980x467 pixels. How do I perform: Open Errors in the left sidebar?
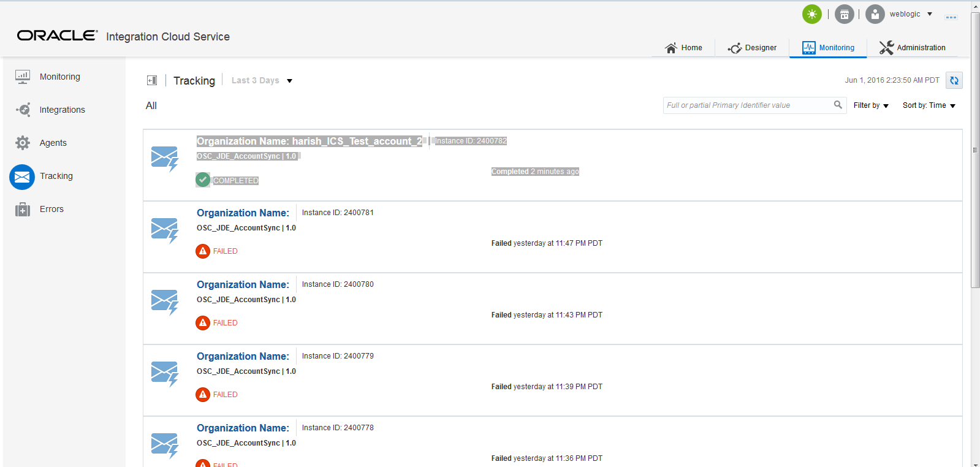[51, 209]
